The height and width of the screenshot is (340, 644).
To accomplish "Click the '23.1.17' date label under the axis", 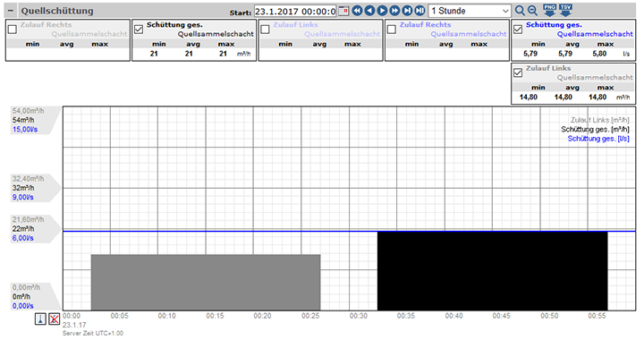I will [x=75, y=325].
